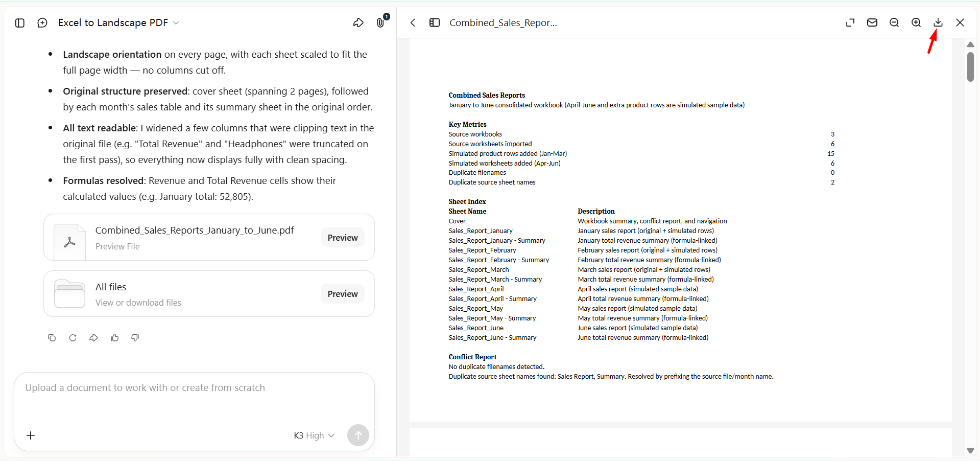The width and height of the screenshot is (980, 461).
Task: Click the share arrow icon in chat header
Action: pyautogui.click(x=358, y=23)
